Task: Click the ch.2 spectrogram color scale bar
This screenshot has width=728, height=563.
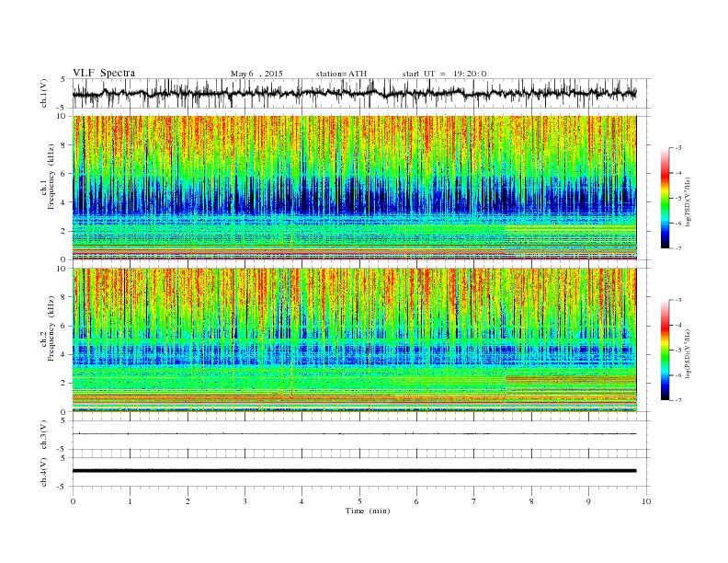Action: (x=665, y=350)
